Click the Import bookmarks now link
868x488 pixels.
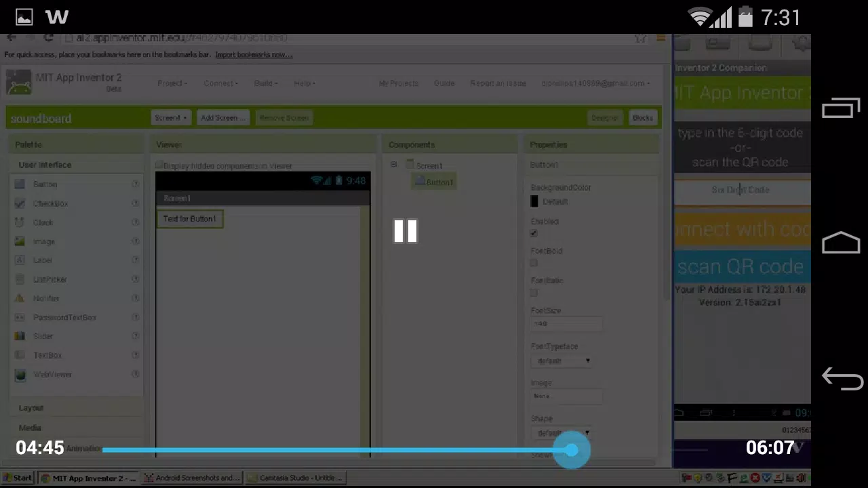254,55
